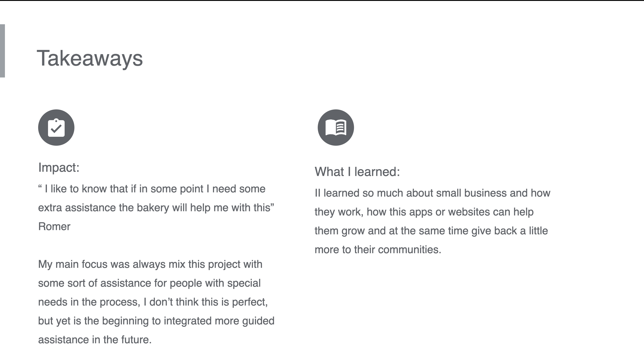Click the line starting "extra assistance the bakery"
Screen dimensions: 644x362
pyautogui.click(x=156, y=208)
